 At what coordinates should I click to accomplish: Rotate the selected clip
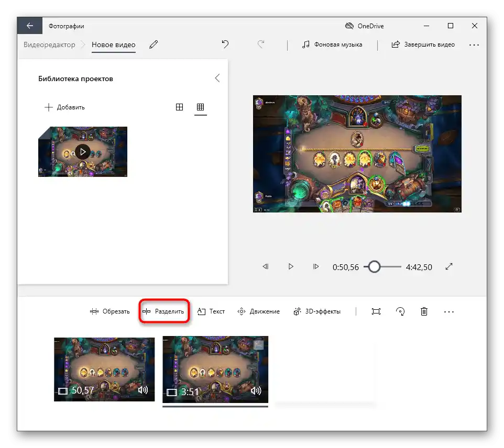pos(400,311)
